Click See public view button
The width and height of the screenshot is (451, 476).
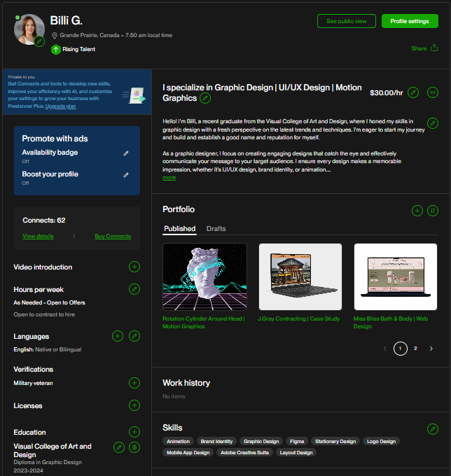[347, 21]
